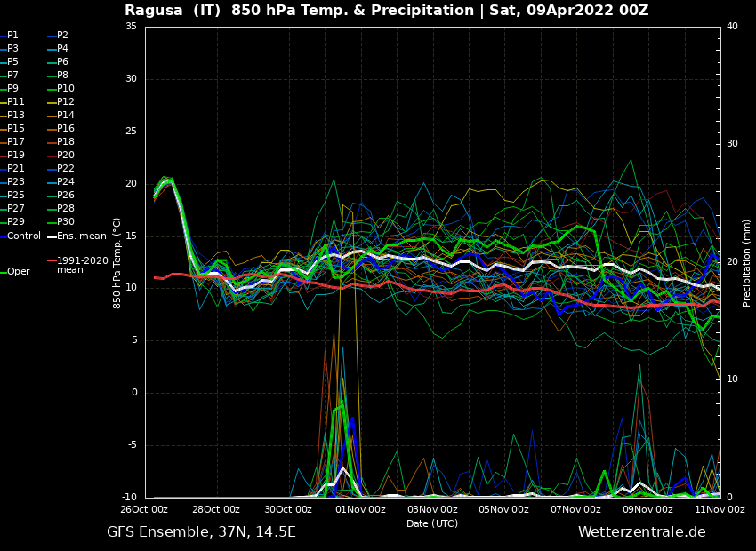Click the Oper legend entry

tap(18, 272)
